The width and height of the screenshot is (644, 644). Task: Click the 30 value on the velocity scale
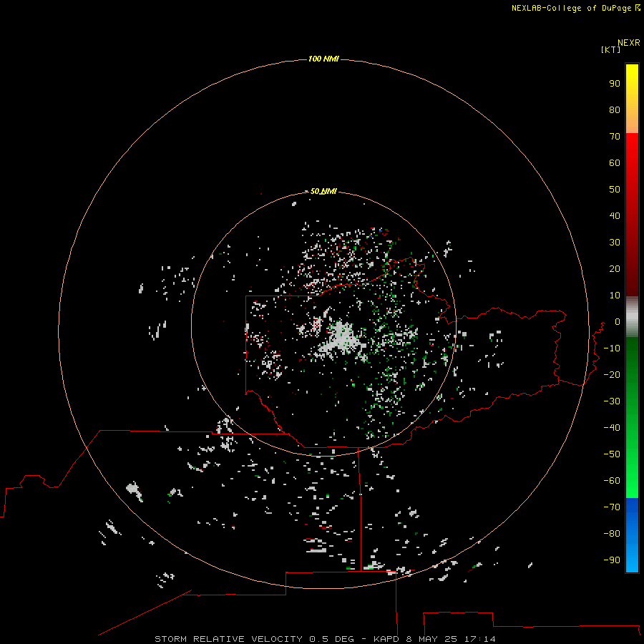click(x=615, y=243)
